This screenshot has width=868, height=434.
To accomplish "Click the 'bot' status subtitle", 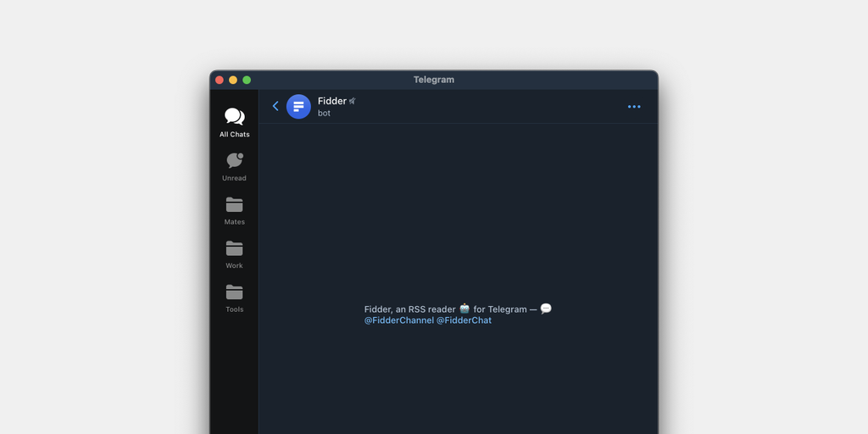I will 324,114.
